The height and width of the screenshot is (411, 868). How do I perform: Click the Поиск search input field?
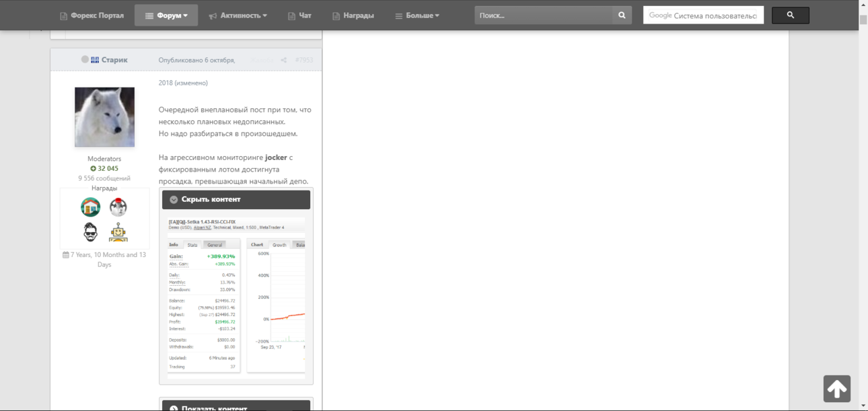pyautogui.click(x=544, y=15)
